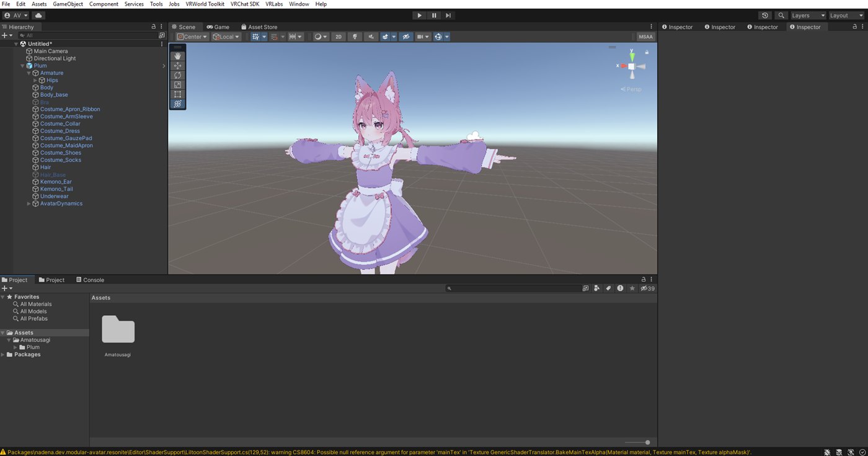Open the VRWorld Toolkit menu
The image size is (868, 456).
click(205, 4)
